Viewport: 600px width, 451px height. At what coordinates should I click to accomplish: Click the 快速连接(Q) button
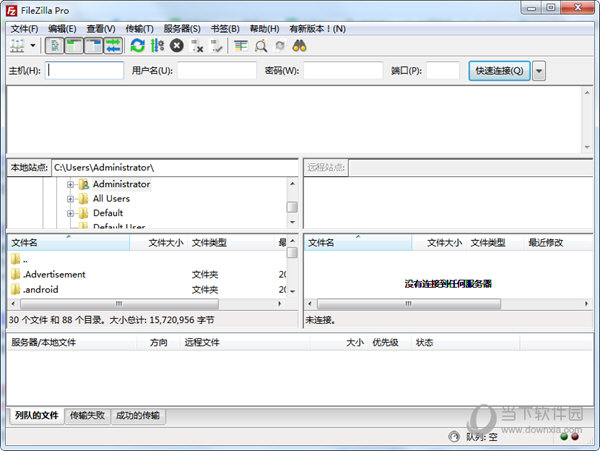(499, 71)
